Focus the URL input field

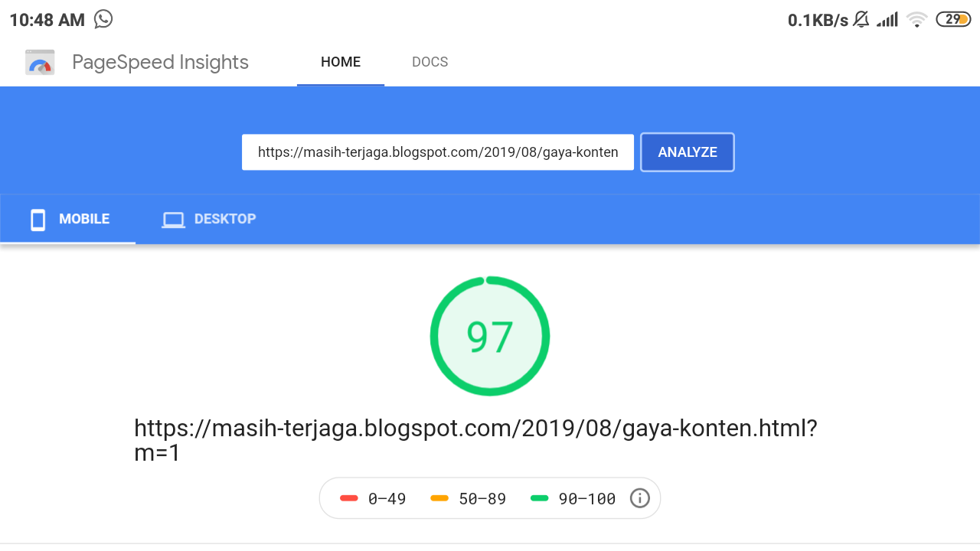pos(438,152)
